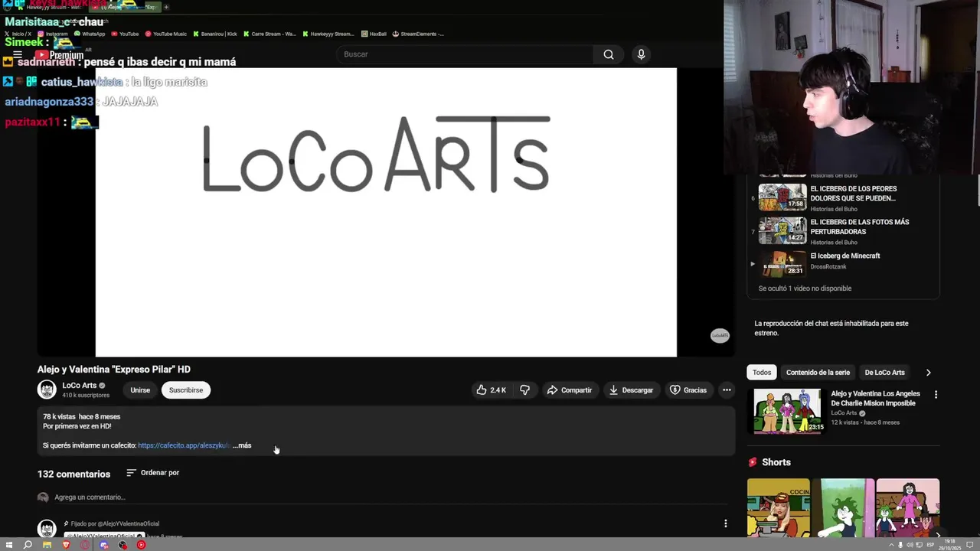
Task: Click the 132 comentarios heading
Action: [74, 474]
